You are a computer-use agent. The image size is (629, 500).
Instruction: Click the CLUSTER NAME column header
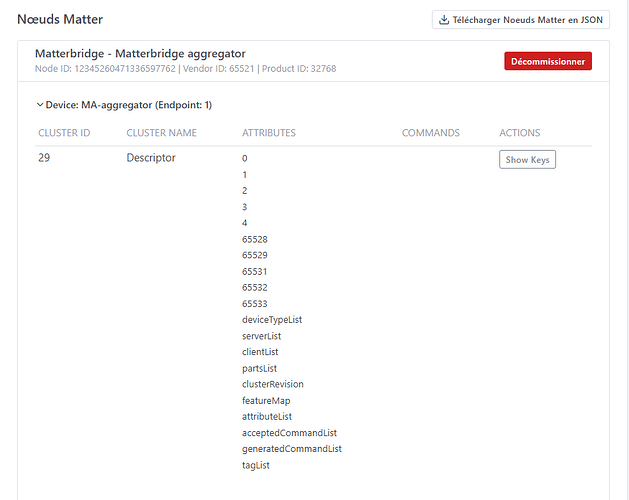pyautogui.click(x=161, y=133)
